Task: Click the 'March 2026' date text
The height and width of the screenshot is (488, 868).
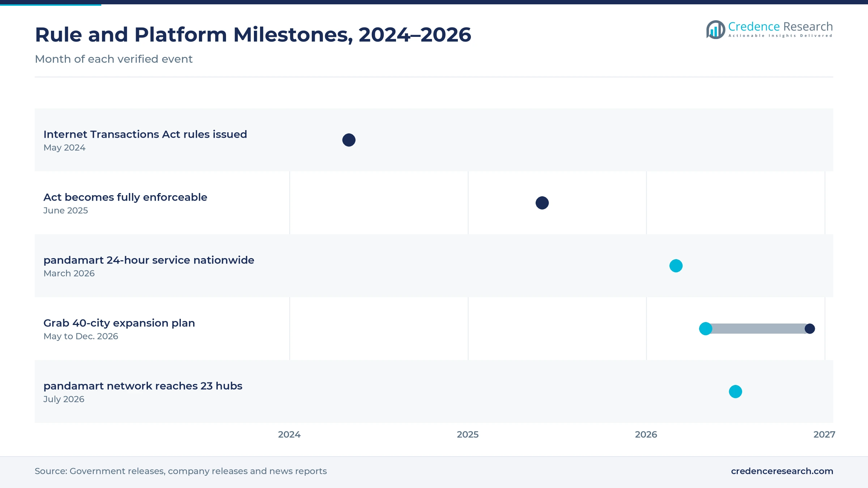Action: coord(69,273)
